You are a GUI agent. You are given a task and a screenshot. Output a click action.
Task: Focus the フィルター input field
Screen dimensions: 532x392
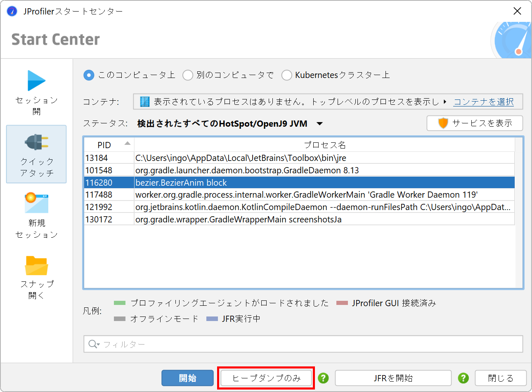point(303,344)
